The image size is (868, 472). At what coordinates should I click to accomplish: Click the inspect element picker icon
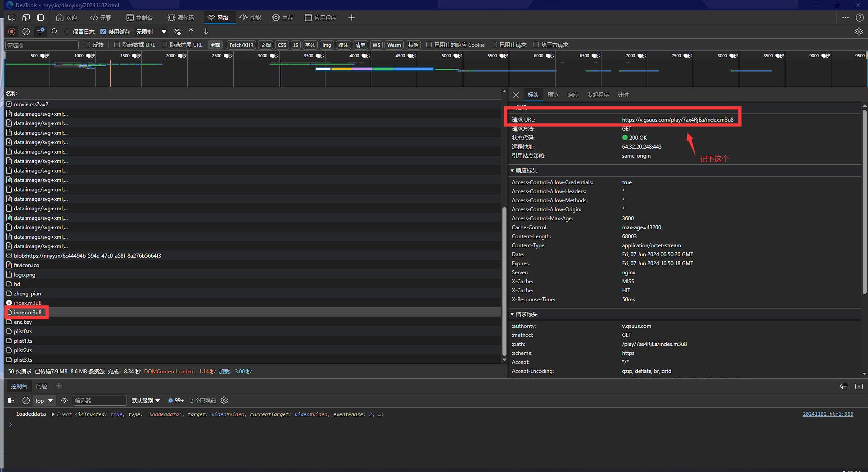tap(12, 18)
